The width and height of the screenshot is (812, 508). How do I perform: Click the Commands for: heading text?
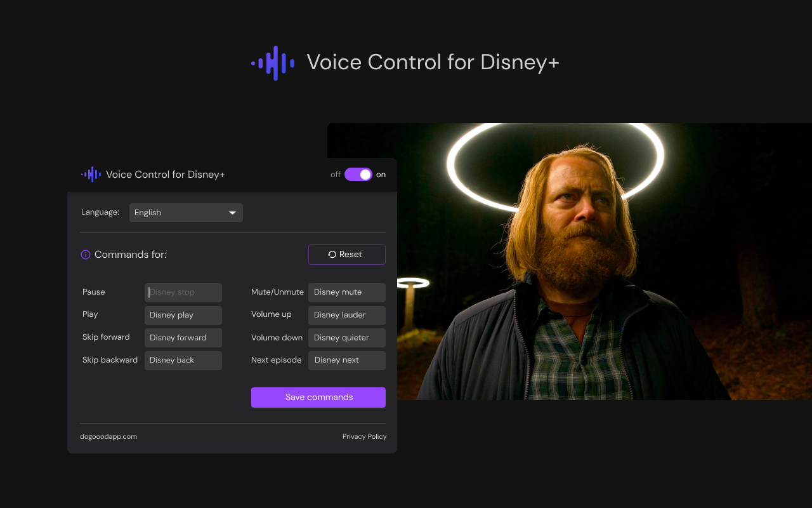(131, 255)
